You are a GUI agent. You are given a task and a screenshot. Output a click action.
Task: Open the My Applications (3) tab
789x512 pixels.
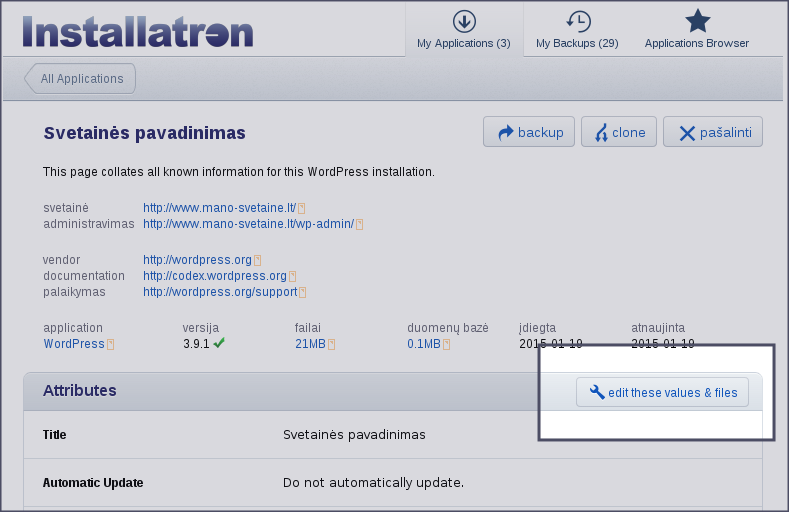click(463, 43)
